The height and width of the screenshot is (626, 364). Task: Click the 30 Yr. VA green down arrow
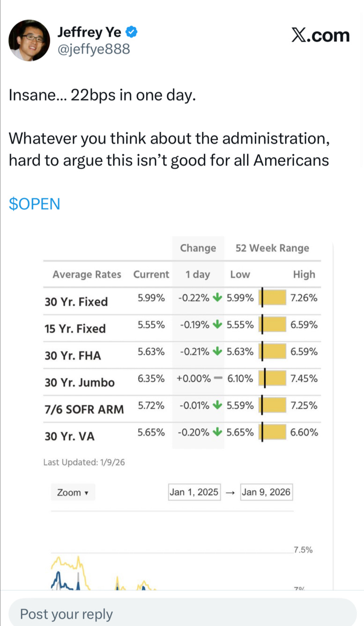[x=217, y=432]
